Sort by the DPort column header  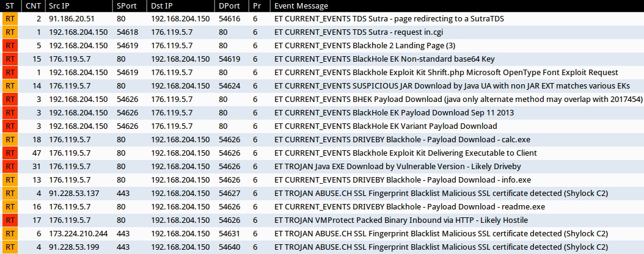pos(232,6)
